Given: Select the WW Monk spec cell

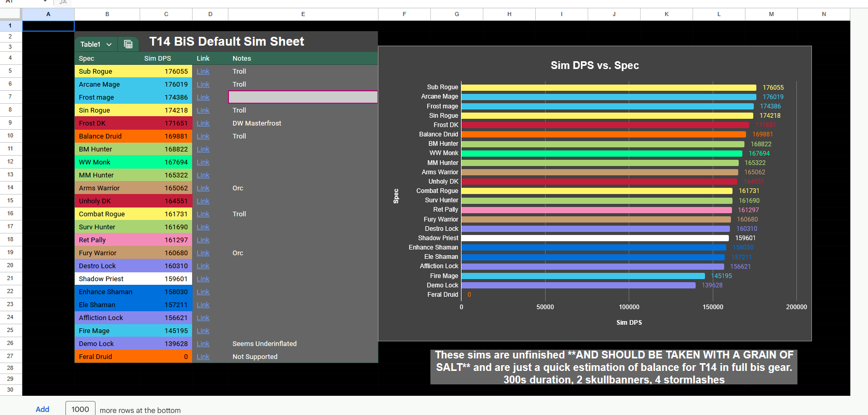Looking at the screenshot, I should pyautogui.click(x=107, y=162).
